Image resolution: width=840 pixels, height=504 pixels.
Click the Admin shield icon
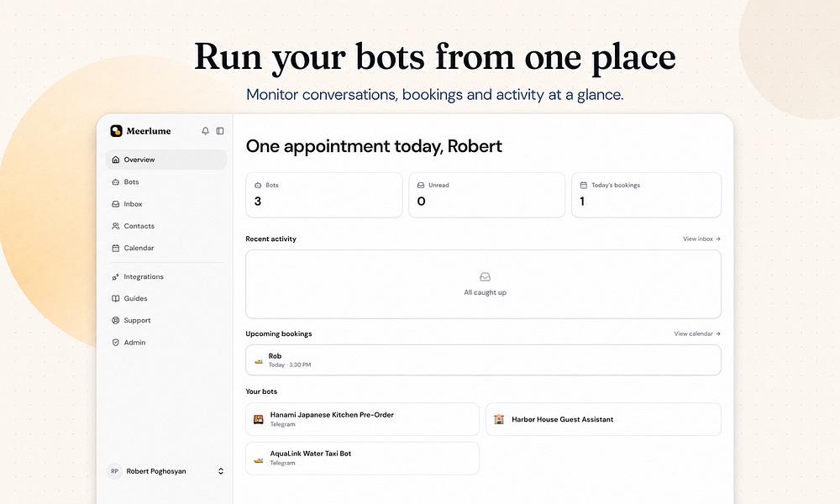(116, 342)
